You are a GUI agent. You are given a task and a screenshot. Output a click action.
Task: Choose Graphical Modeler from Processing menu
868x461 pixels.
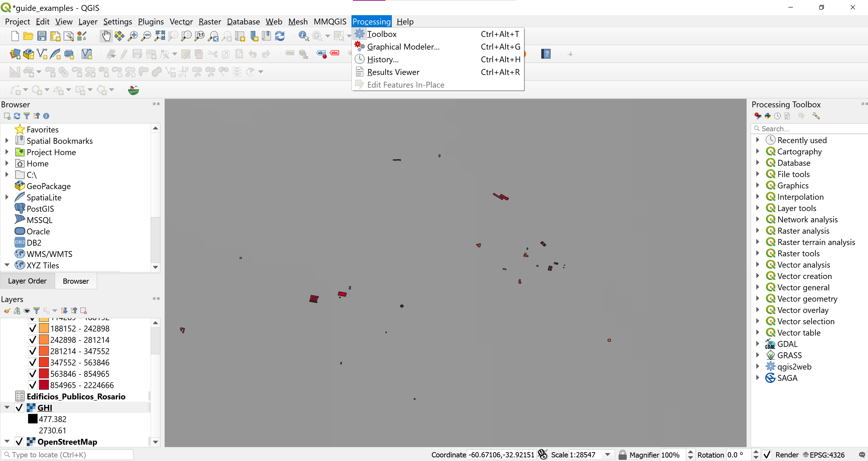tap(403, 47)
